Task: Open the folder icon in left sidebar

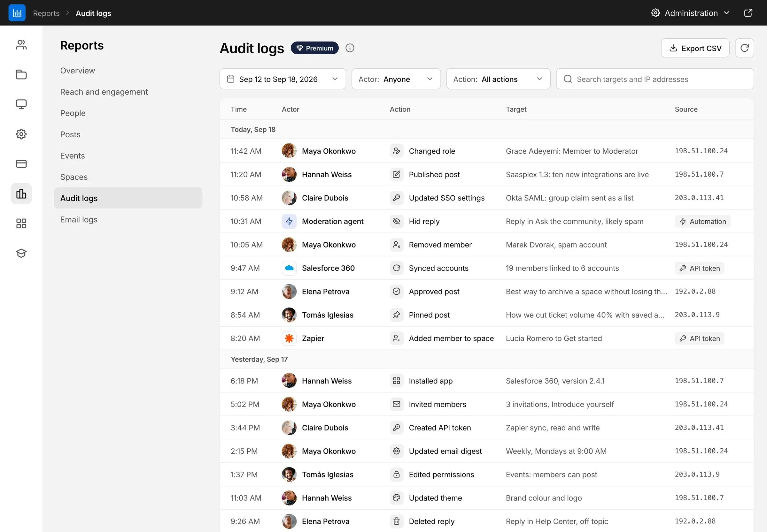Action: pyautogui.click(x=21, y=74)
